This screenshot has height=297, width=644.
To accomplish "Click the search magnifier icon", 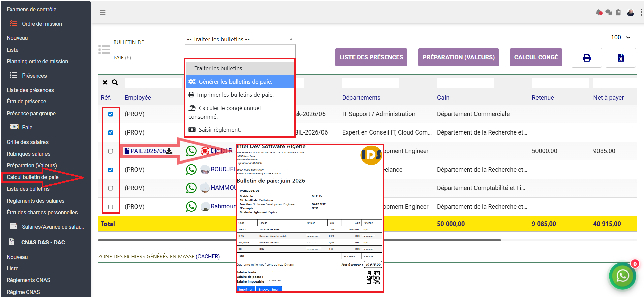I will point(115,82).
